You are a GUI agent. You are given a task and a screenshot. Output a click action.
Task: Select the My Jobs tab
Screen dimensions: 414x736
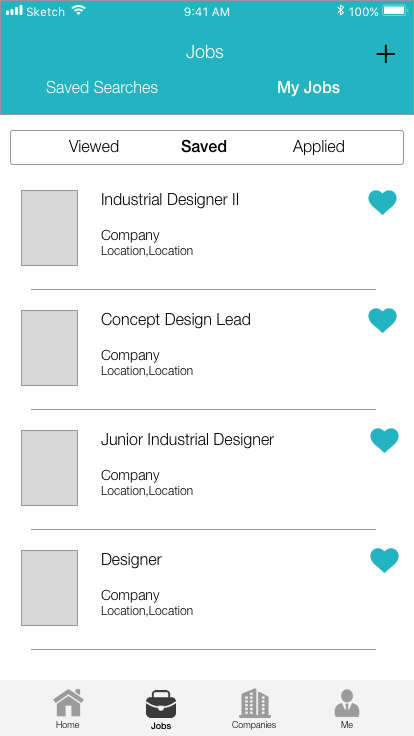[308, 87]
